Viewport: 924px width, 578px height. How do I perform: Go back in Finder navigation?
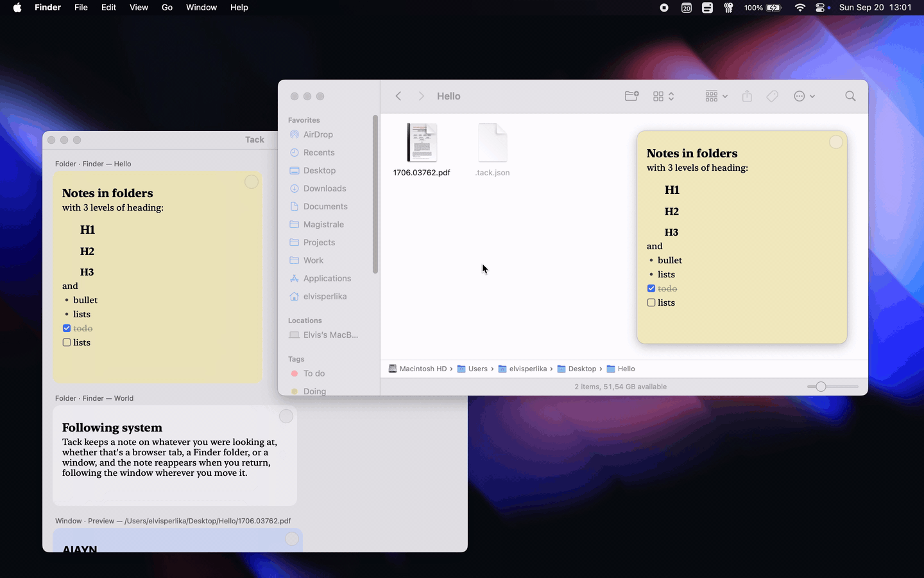(398, 96)
